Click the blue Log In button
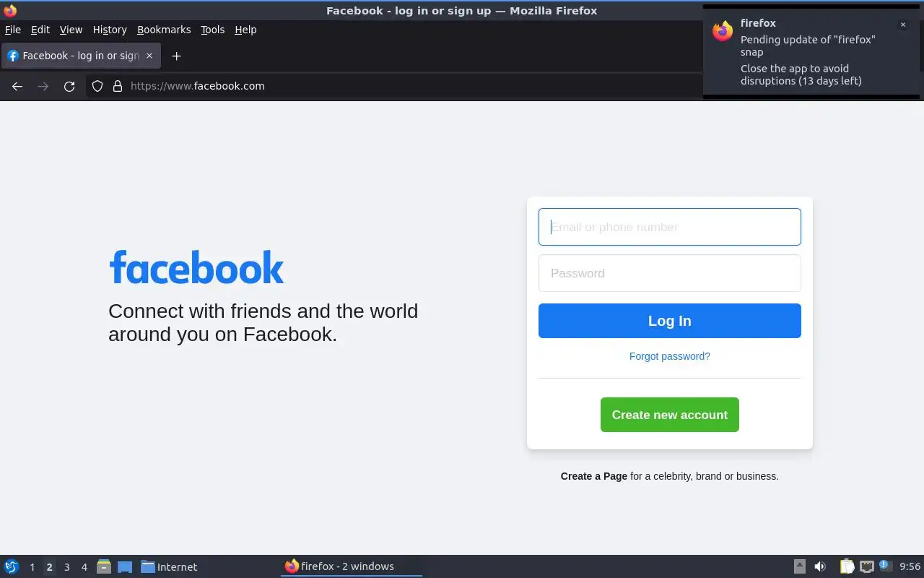This screenshot has height=578, width=924. (x=670, y=321)
